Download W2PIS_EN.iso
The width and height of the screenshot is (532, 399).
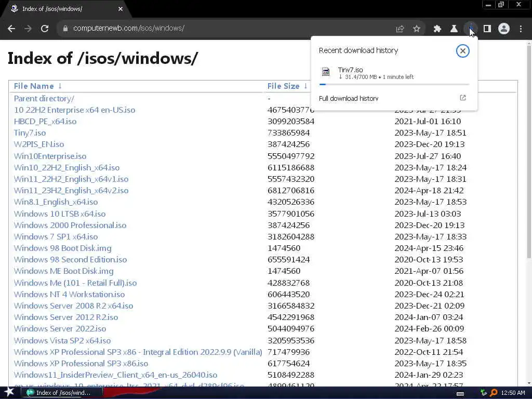point(38,144)
